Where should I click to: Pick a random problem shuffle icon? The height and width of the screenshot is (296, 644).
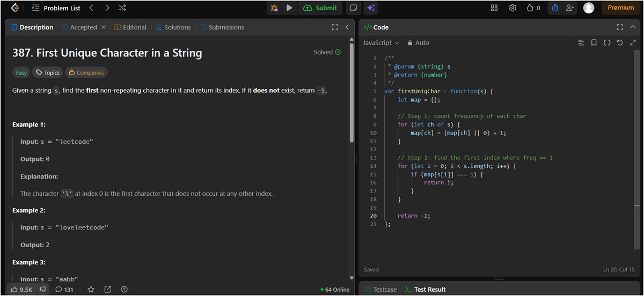pyautogui.click(x=122, y=8)
